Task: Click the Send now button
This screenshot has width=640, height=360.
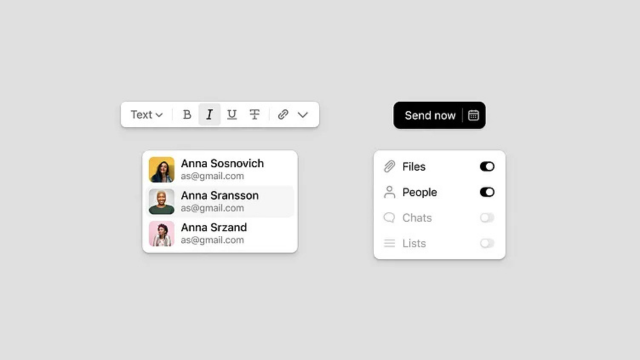Action: click(x=430, y=116)
